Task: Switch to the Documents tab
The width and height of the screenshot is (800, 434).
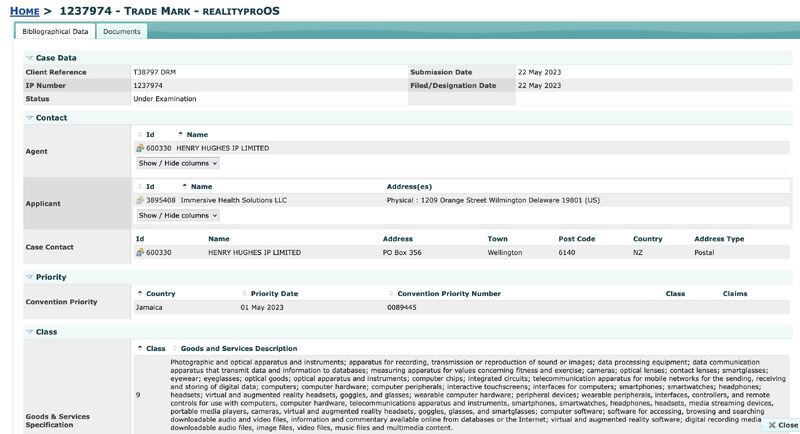Action: (122, 32)
